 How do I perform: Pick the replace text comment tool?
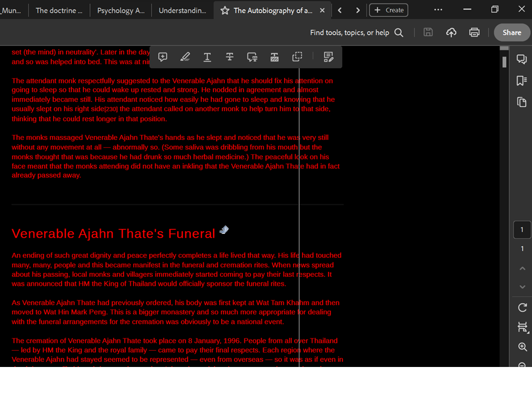coord(252,57)
